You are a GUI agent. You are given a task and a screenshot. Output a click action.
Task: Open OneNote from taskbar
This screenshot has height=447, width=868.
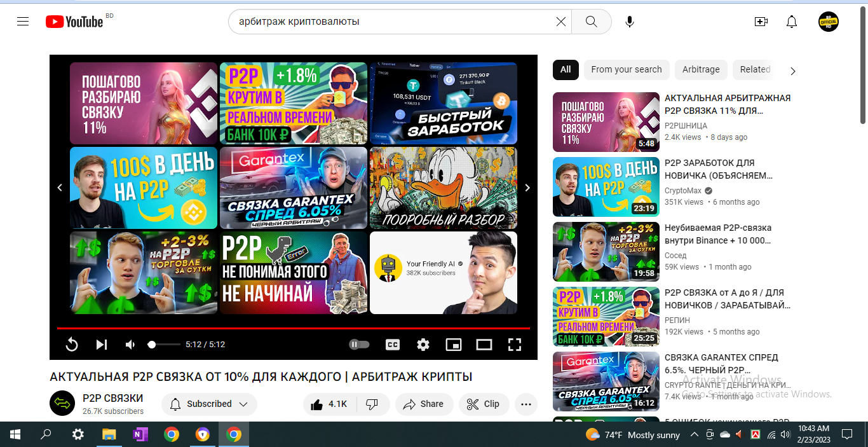pos(140,434)
